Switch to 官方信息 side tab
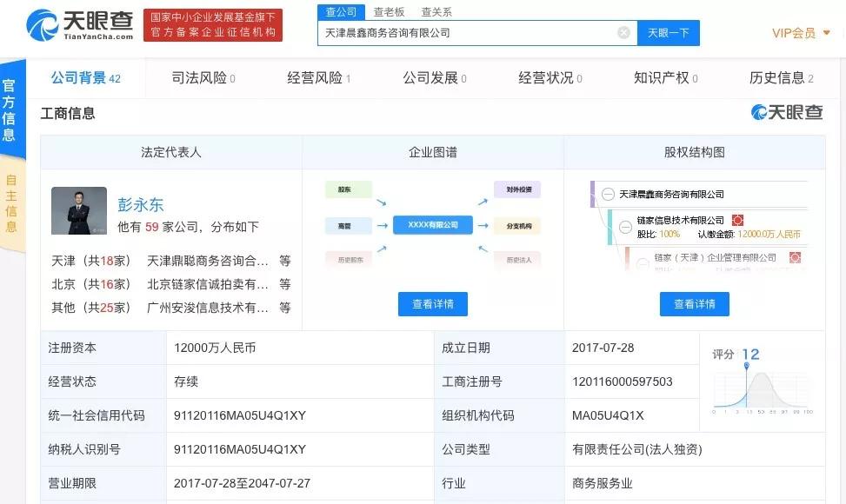The height and width of the screenshot is (504, 846). point(10,110)
